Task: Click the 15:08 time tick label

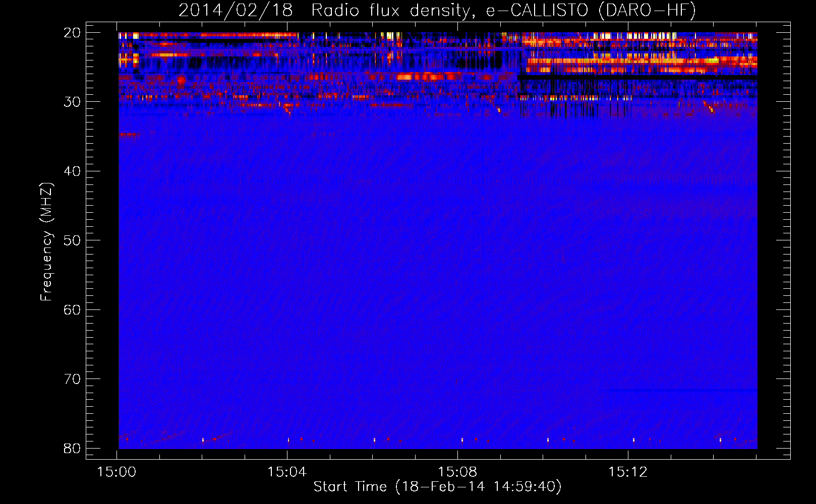Action: [x=457, y=472]
